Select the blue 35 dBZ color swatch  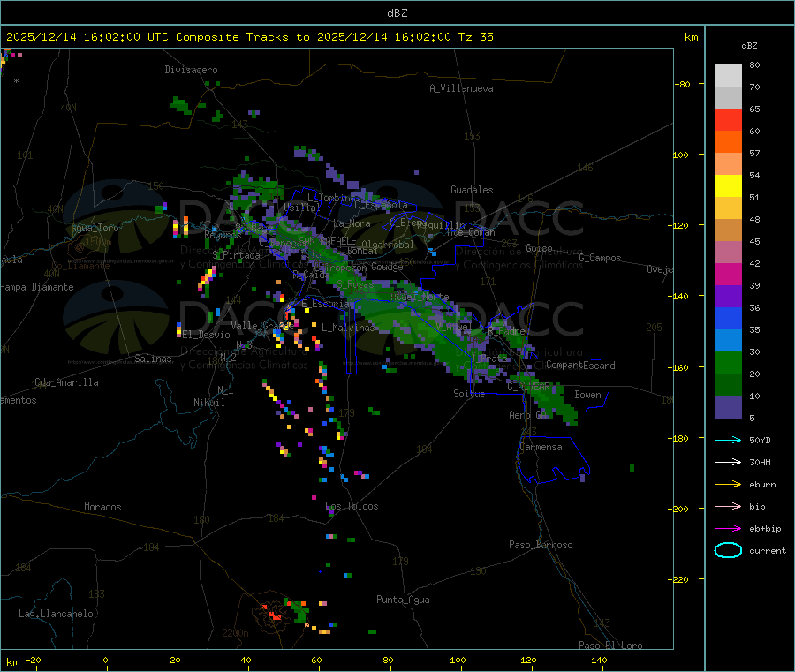[728, 318]
